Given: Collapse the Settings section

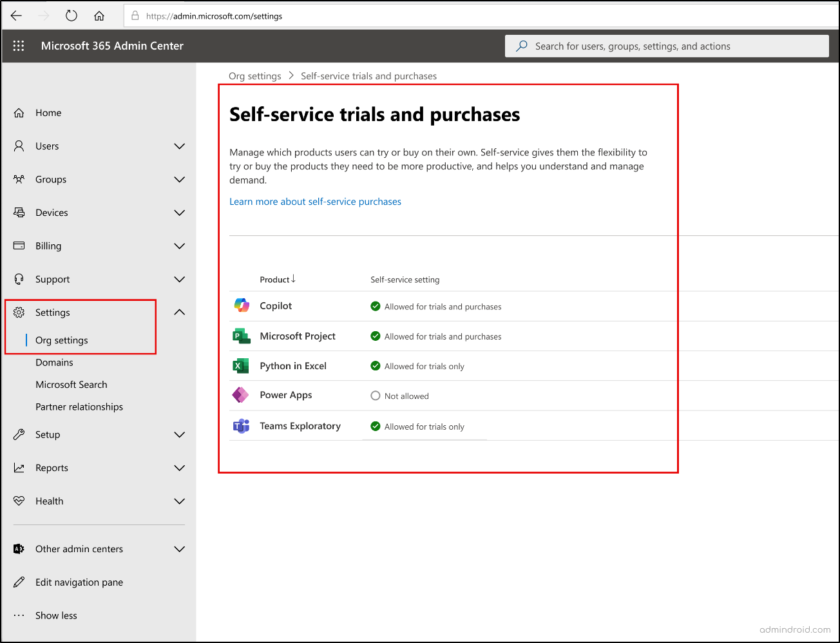Looking at the screenshot, I should (179, 312).
